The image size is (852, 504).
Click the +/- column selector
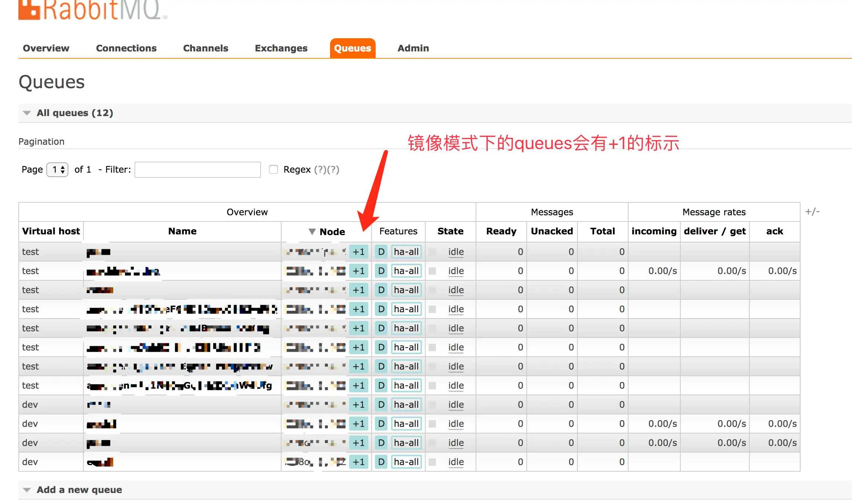point(812,212)
